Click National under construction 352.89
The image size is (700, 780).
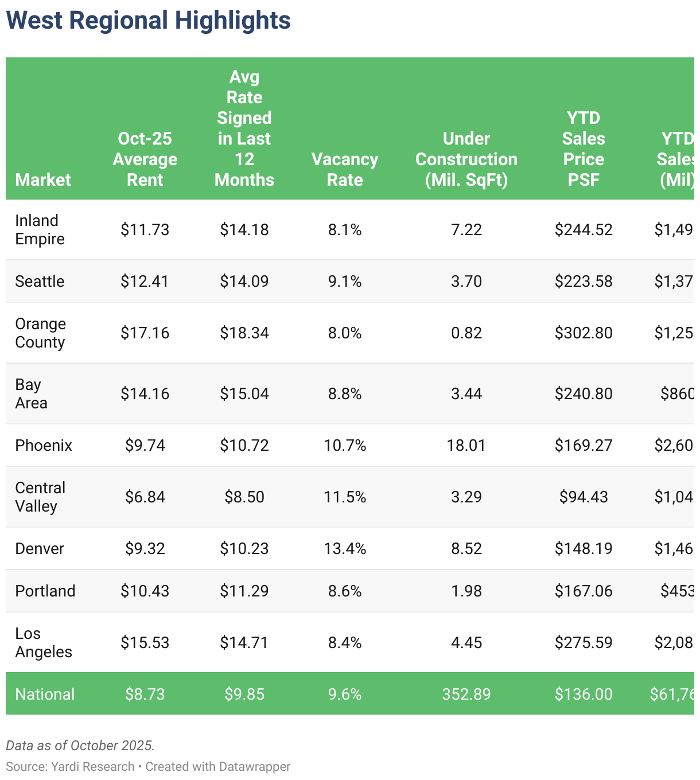click(x=466, y=694)
